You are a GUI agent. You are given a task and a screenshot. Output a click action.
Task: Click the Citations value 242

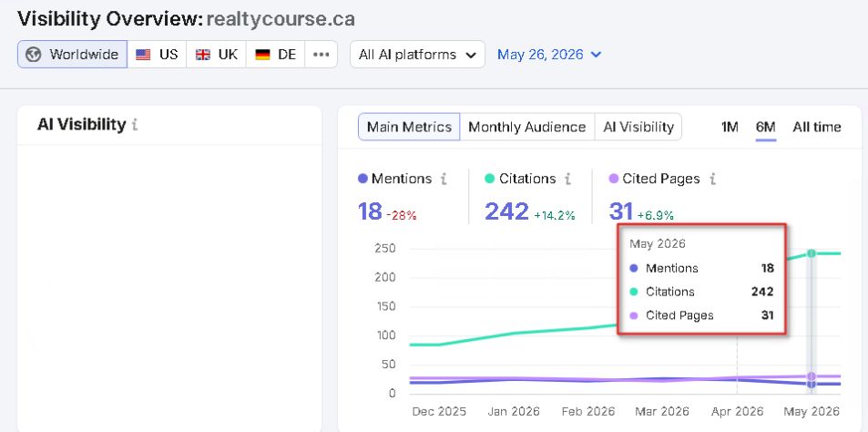pos(506,211)
